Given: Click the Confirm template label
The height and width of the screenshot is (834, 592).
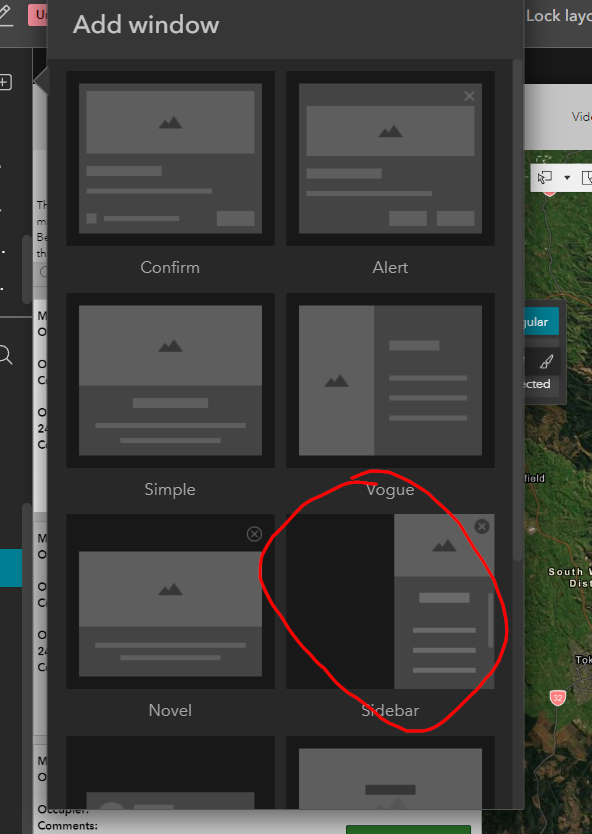Looking at the screenshot, I should pyautogui.click(x=170, y=268).
